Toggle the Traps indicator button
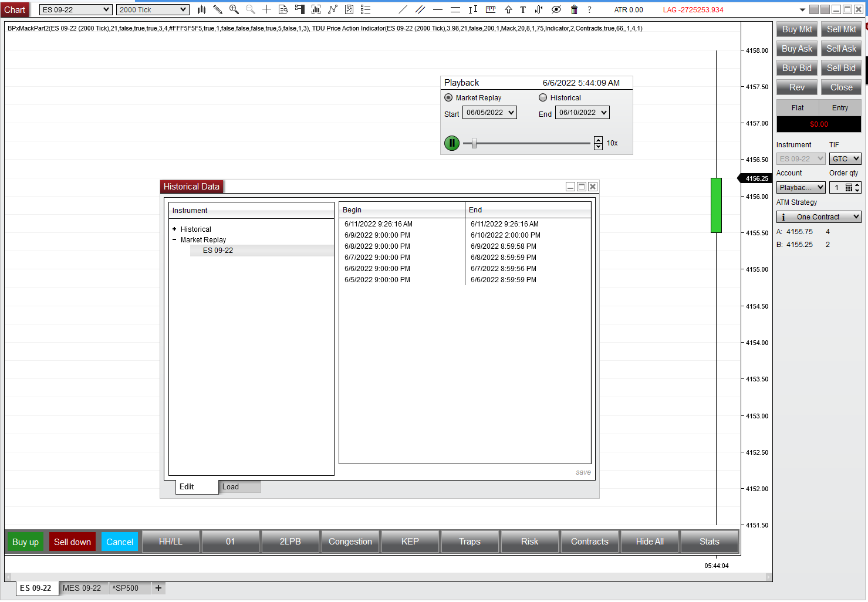This screenshot has height=602, width=868. 470,542
